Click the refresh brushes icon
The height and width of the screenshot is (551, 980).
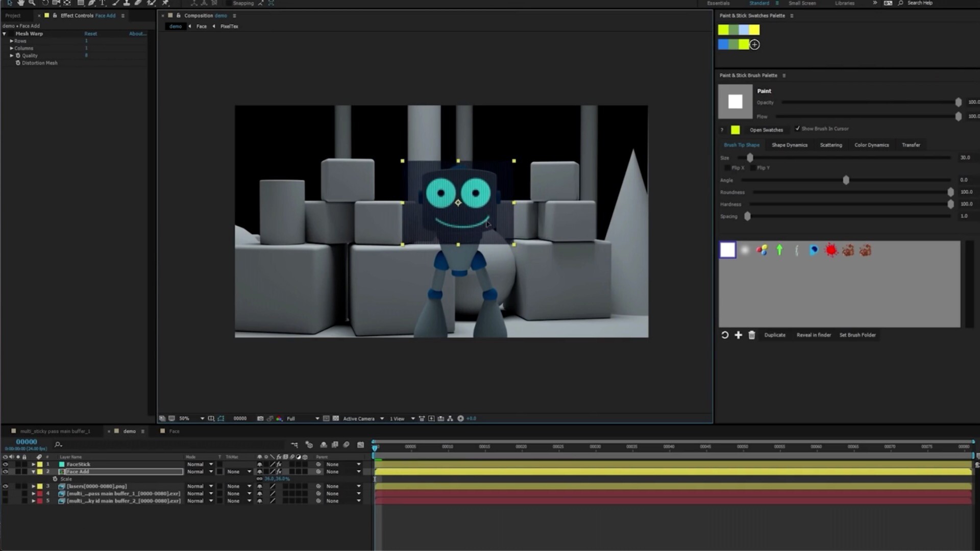pyautogui.click(x=725, y=335)
